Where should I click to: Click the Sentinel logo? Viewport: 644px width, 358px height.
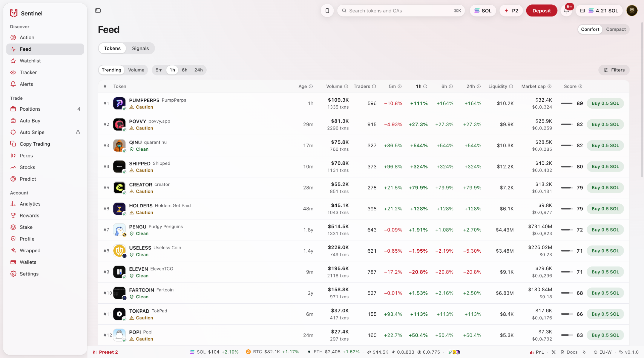pos(14,13)
